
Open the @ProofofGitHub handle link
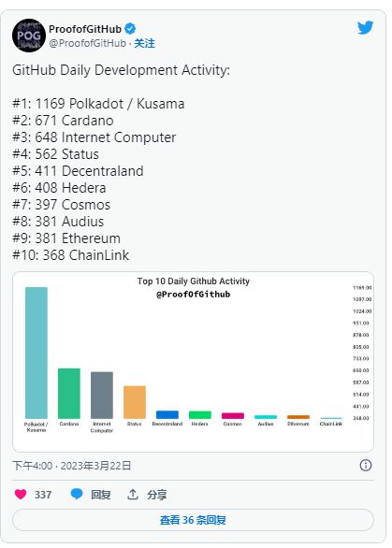click(x=87, y=43)
